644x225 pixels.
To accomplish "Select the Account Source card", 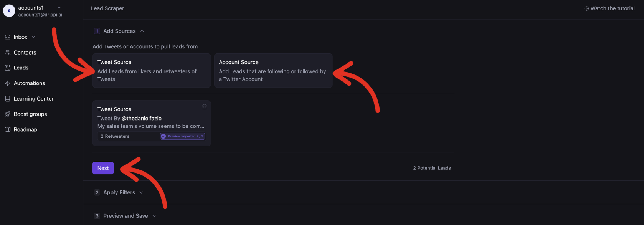I will (273, 70).
